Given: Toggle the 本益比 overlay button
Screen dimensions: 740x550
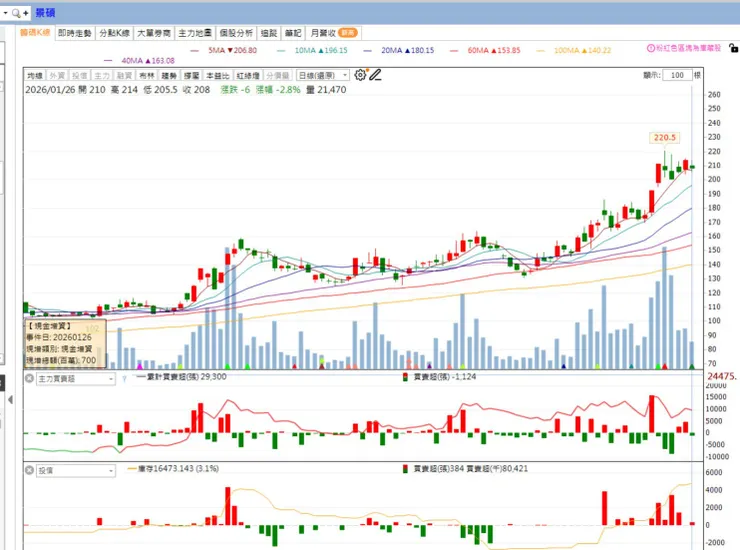Looking at the screenshot, I should (x=218, y=76).
